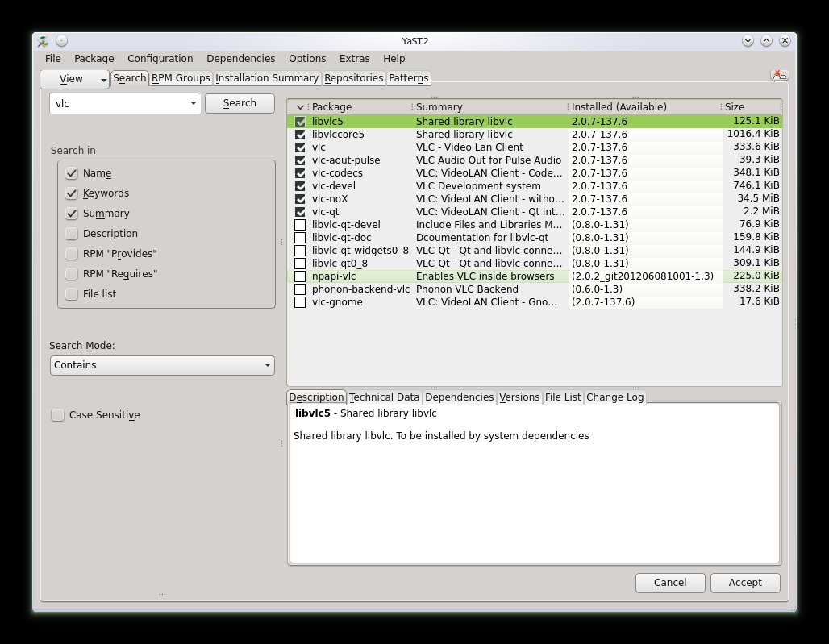Screen dimensions: 829x644
Task: Click "Phonon VLC Backend" summary text
Action: (x=467, y=289)
